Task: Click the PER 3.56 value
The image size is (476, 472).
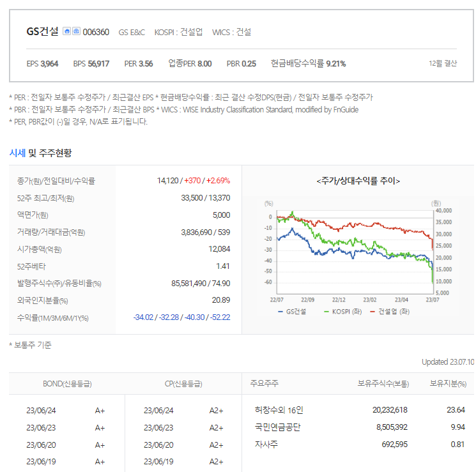Action: pos(139,64)
